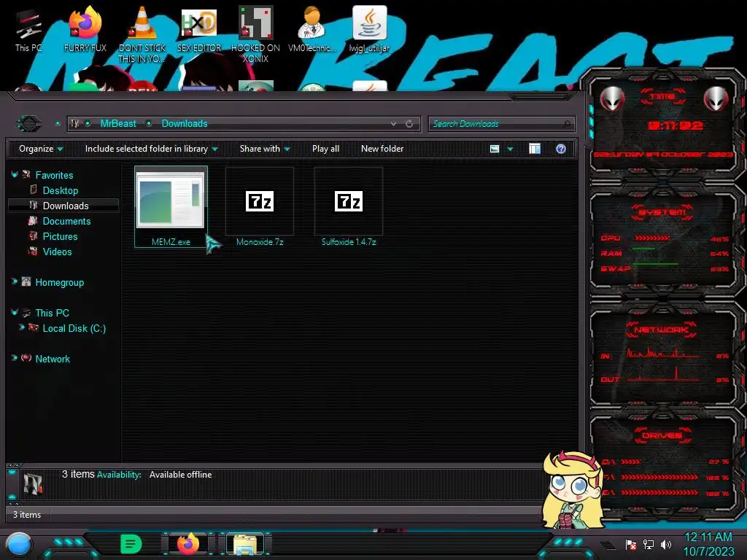Open the address bar history dropdown
Viewport: 747px width, 560px height.
click(393, 124)
